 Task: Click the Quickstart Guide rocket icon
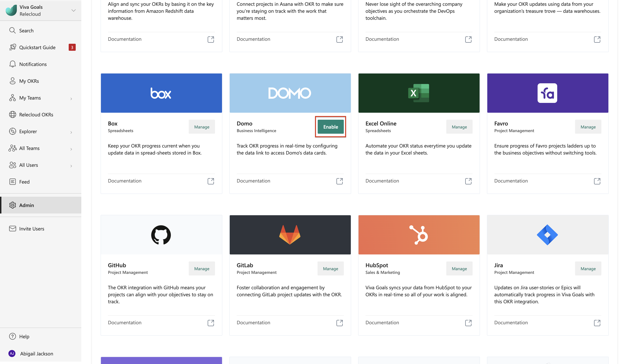coord(12,47)
